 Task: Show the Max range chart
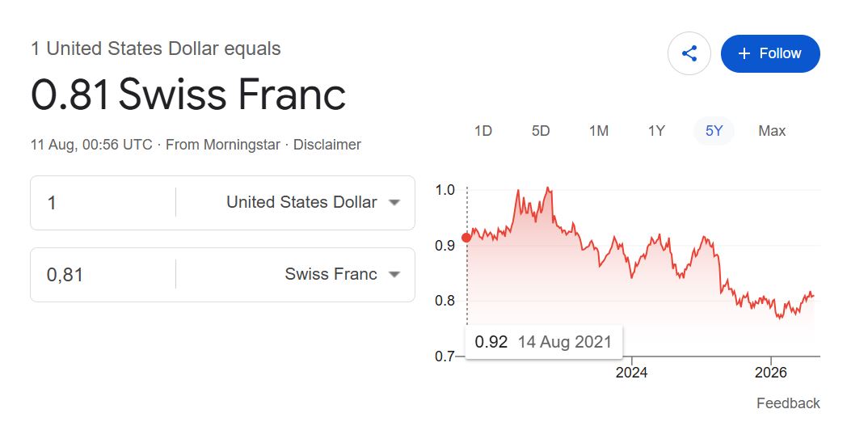pos(772,131)
